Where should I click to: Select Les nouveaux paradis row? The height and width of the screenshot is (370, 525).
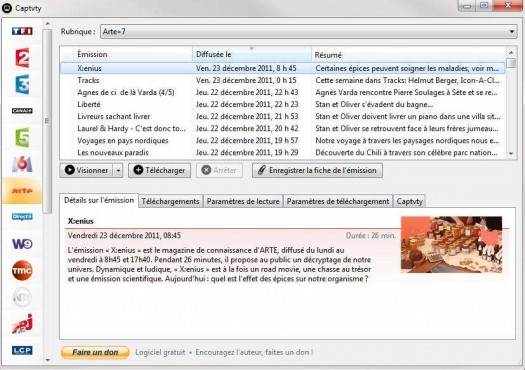[283, 153]
